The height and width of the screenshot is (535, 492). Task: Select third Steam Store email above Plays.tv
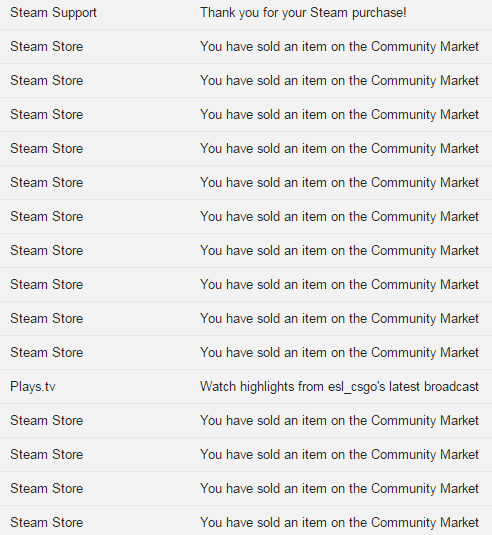click(246, 285)
